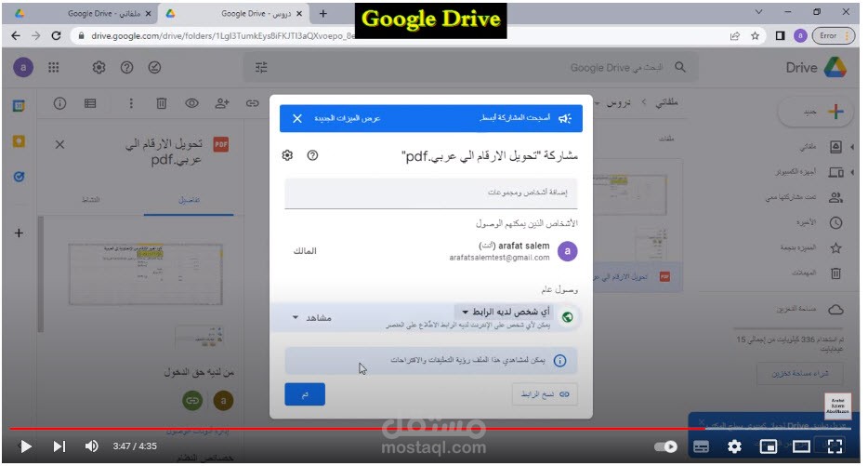
Task: Click the PDF preview thumbnail in details panel
Action: (146, 274)
